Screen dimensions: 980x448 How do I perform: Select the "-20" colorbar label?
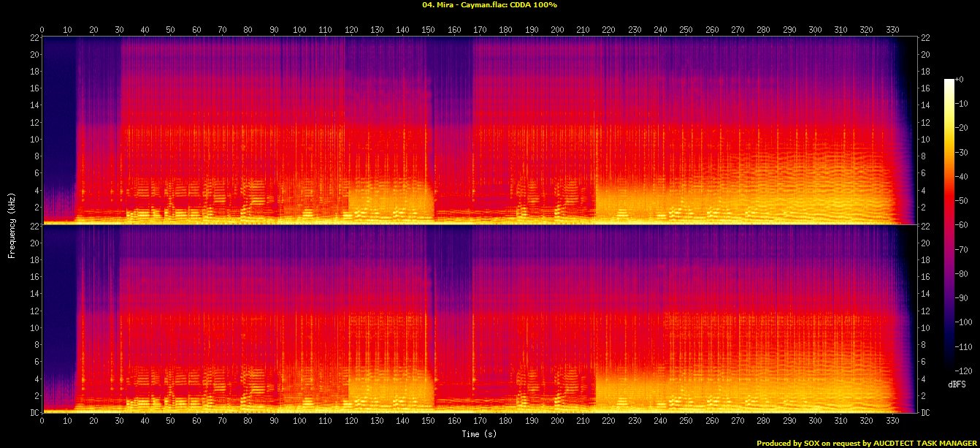[962, 127]
